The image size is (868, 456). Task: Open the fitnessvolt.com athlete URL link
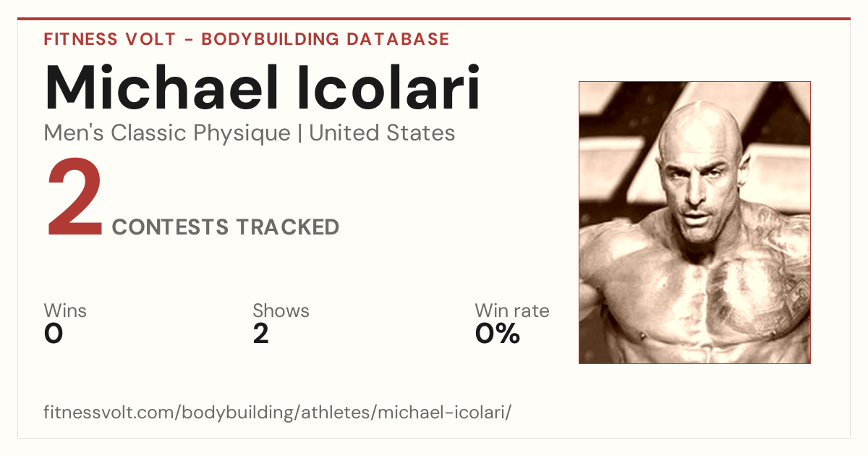(278, 413)
